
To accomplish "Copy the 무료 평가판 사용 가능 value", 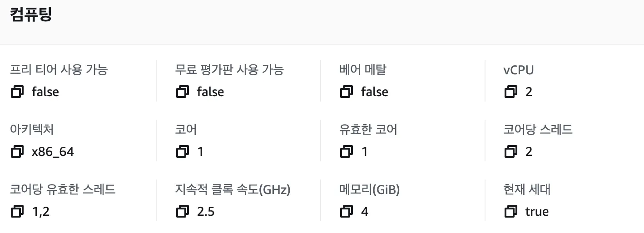I will pyautogui.click(x=182, y=92).
